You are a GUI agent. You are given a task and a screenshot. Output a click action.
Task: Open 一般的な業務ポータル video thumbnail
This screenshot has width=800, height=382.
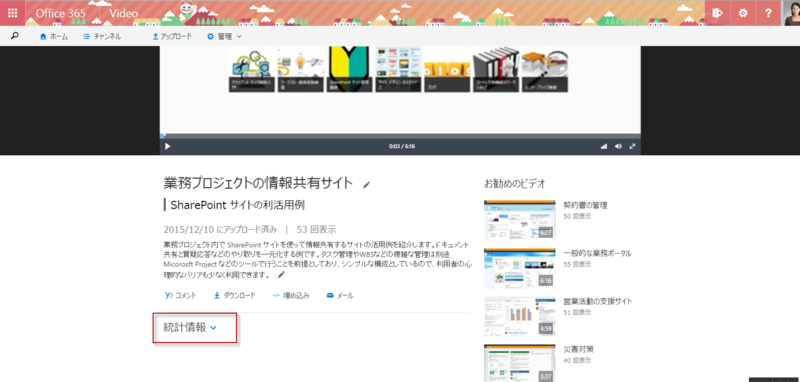519,268
